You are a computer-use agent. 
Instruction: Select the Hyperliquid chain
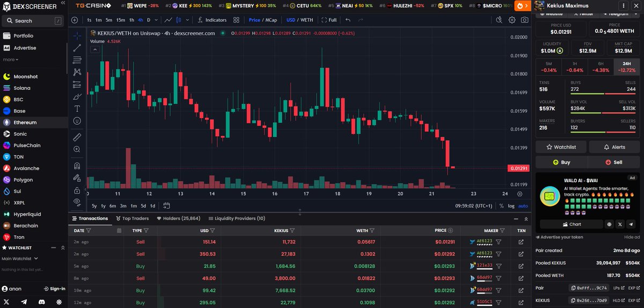coord(27,214)
